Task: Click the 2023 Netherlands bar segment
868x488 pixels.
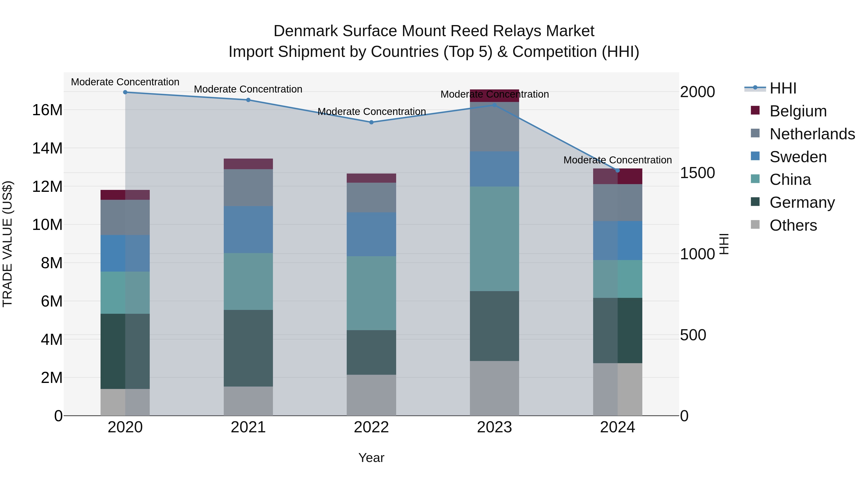Action: coord(494,127)
